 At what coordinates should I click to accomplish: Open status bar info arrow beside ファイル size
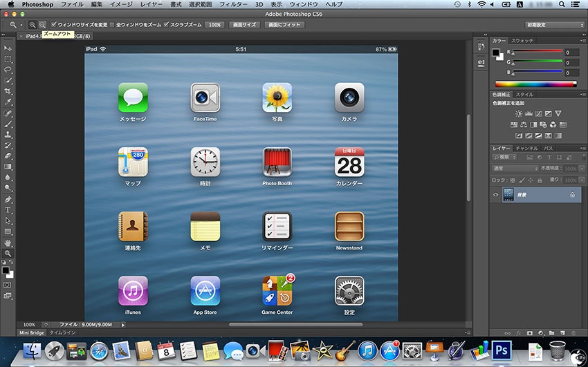pos(123,325)
